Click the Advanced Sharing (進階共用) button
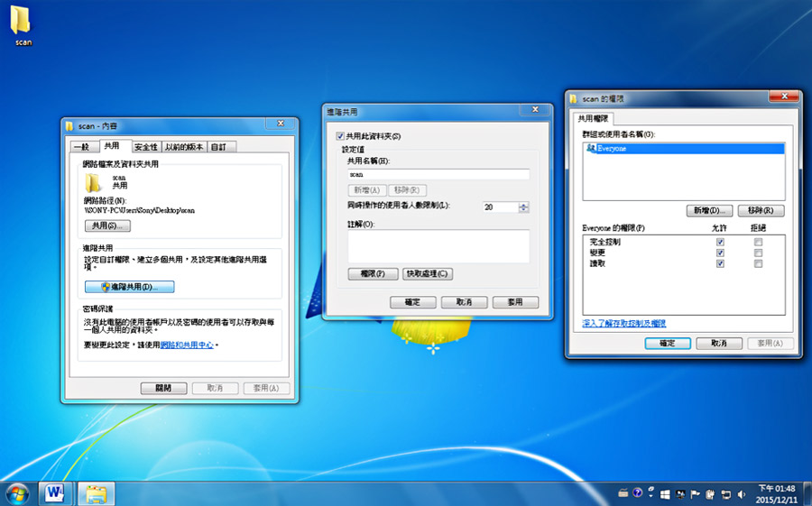This screenshot has width=812, height=506. point(129,287)
